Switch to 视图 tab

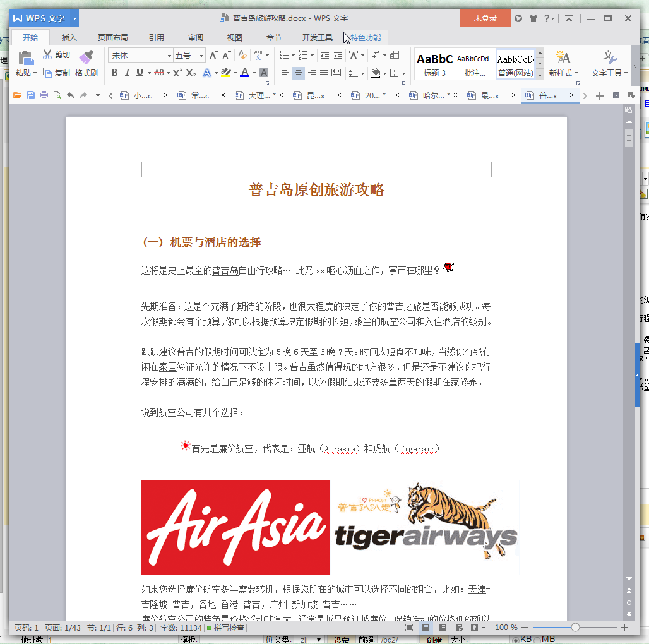(x=235, y=38)
